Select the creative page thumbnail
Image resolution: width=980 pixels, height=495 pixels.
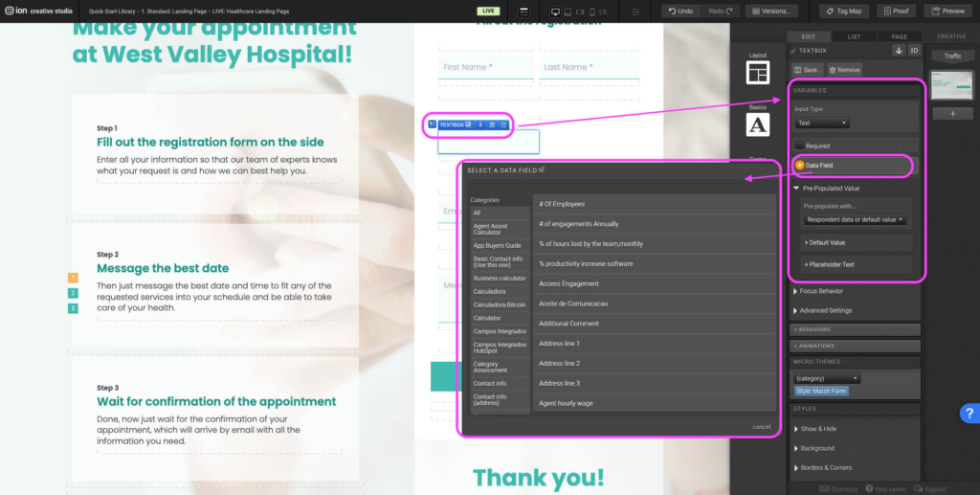coord(952,85)
